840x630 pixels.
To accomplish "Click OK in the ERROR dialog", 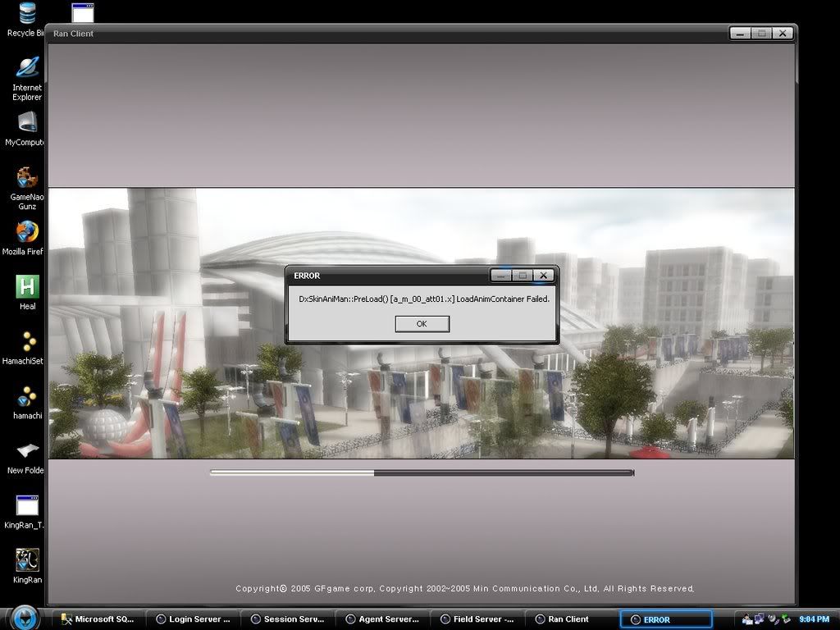I will coord(422,324).
